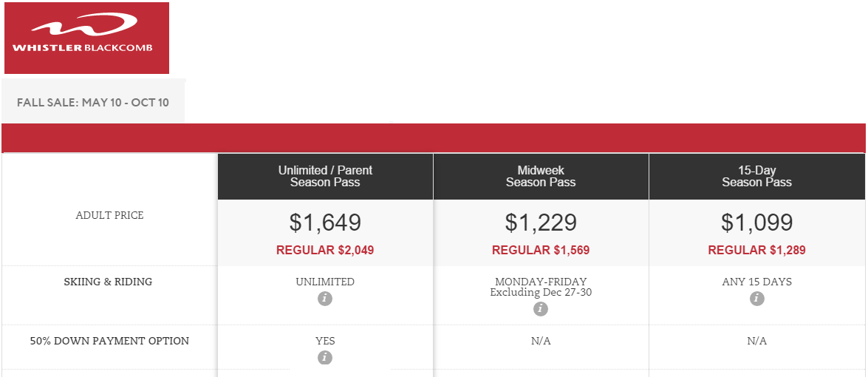868x377 pixels.
Task: Click REGULAR $2,049 price text
Action: (325, 251)
